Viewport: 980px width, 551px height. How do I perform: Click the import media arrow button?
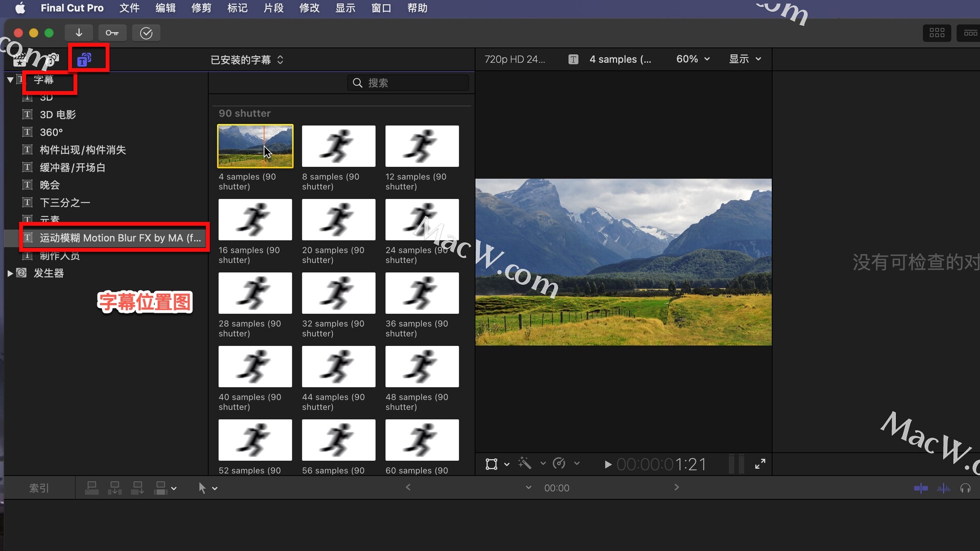79,33
